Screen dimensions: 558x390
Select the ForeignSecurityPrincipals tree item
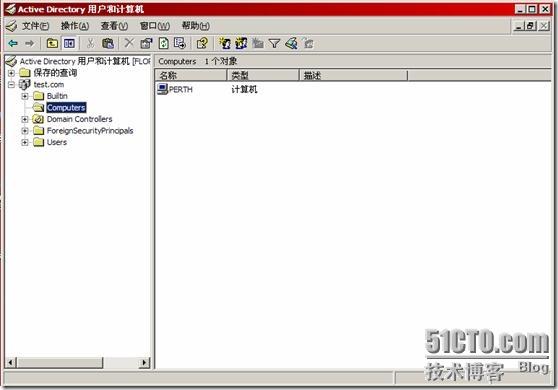(x=90, y=131)
